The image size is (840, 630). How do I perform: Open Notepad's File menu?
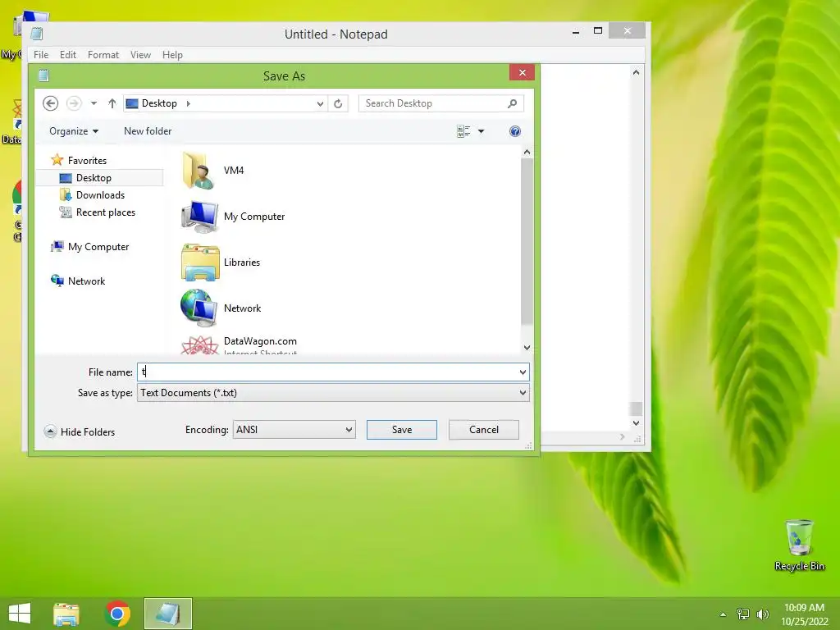41,55
